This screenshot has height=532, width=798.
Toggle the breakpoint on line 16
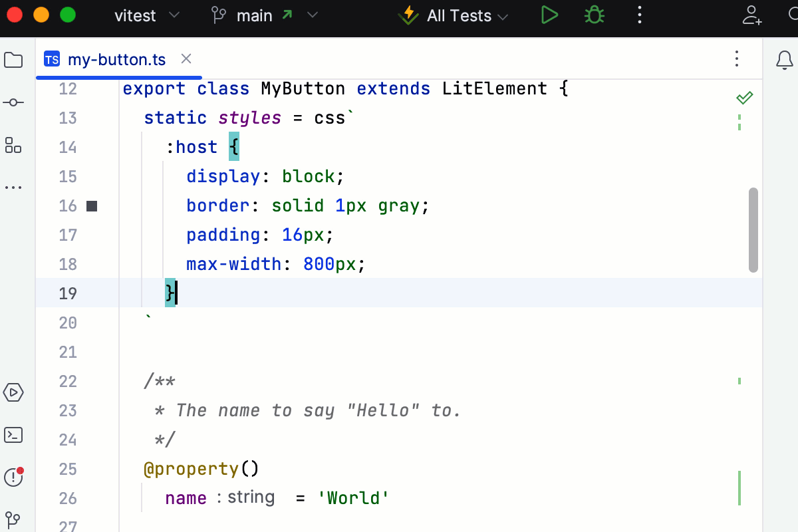[x=91, y=206]
